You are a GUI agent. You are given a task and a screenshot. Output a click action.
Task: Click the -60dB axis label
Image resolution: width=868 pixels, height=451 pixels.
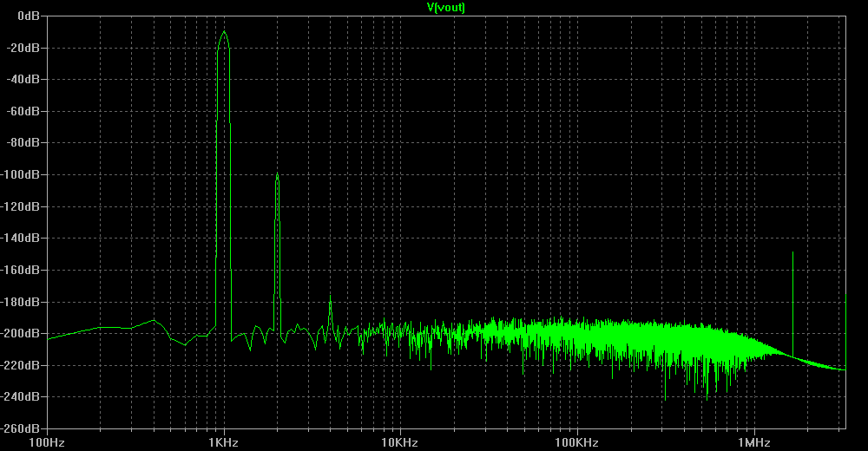coord(23,111)
